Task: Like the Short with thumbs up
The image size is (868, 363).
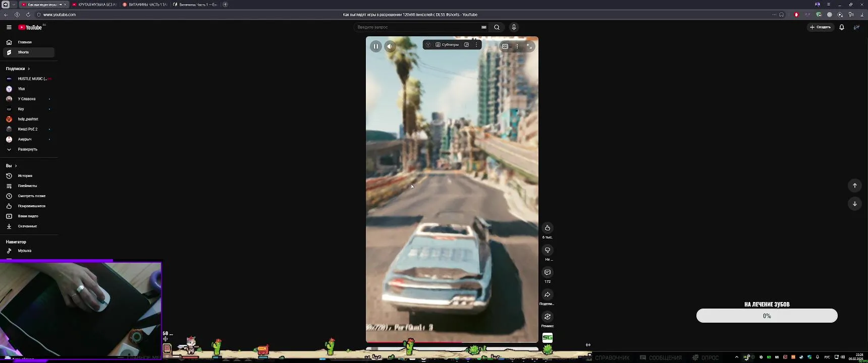Action: (x=548, y=228)
